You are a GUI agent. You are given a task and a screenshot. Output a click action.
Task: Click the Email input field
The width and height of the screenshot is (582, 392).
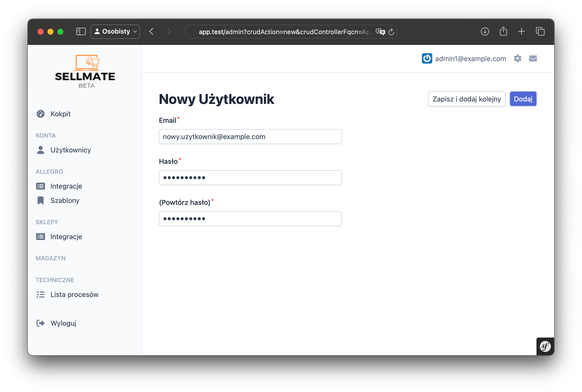point(250,137)
